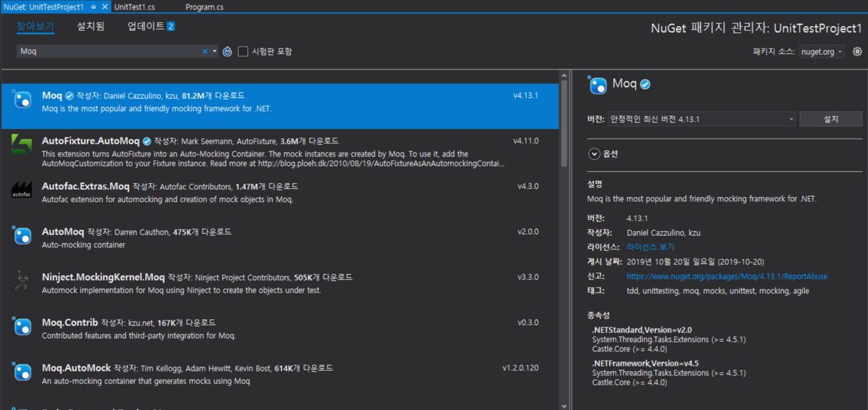Click verified badge beside Moq in details pane

[x=645, y=84]
